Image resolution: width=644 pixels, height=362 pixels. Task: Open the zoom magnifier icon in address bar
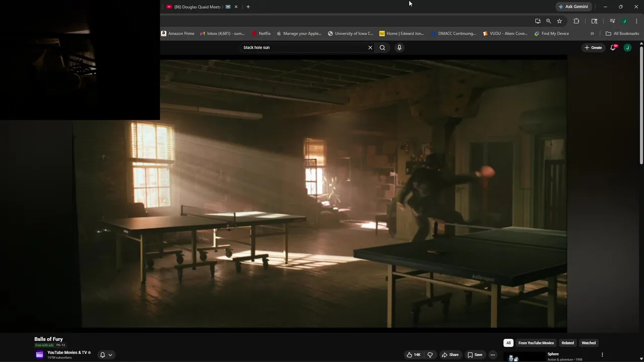pos(548,21)
